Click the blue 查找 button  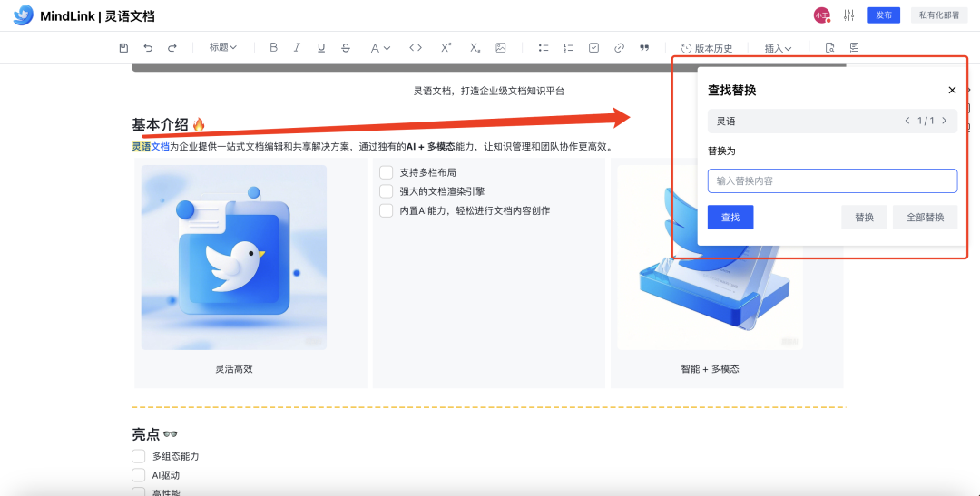click(x=730, y=218)
